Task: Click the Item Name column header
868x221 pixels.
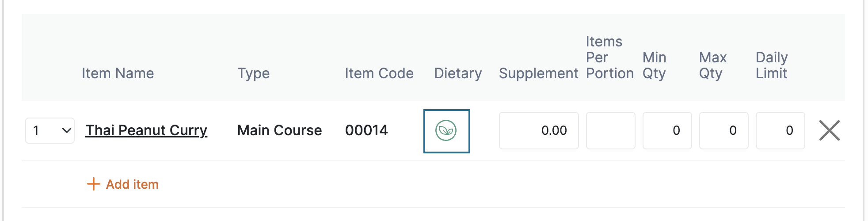Action: click(x=118, y=73)
